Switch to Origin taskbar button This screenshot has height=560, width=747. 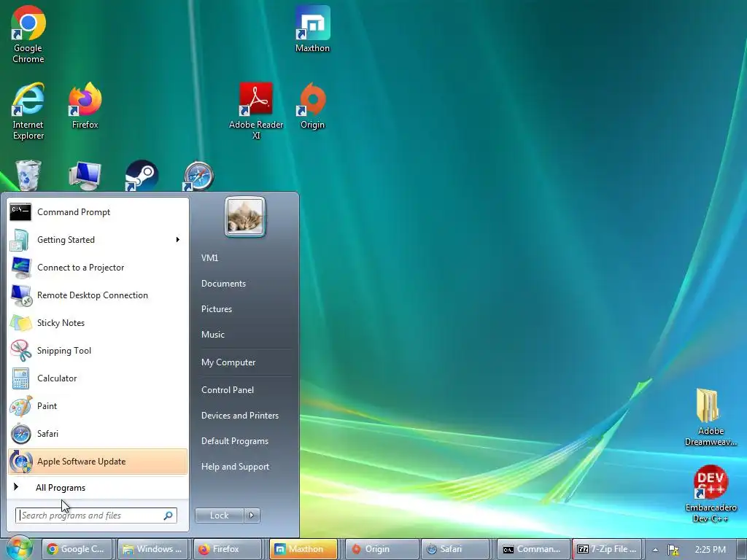(381, 549)
